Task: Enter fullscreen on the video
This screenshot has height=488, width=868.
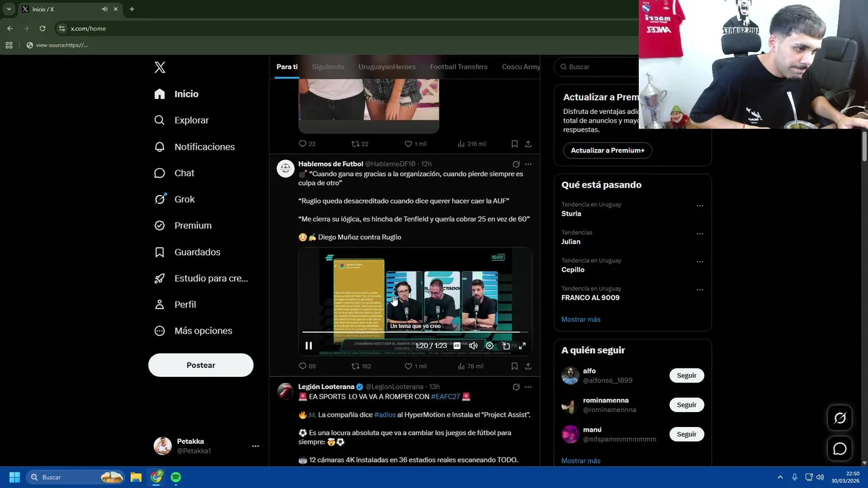Action: [522, 346]
